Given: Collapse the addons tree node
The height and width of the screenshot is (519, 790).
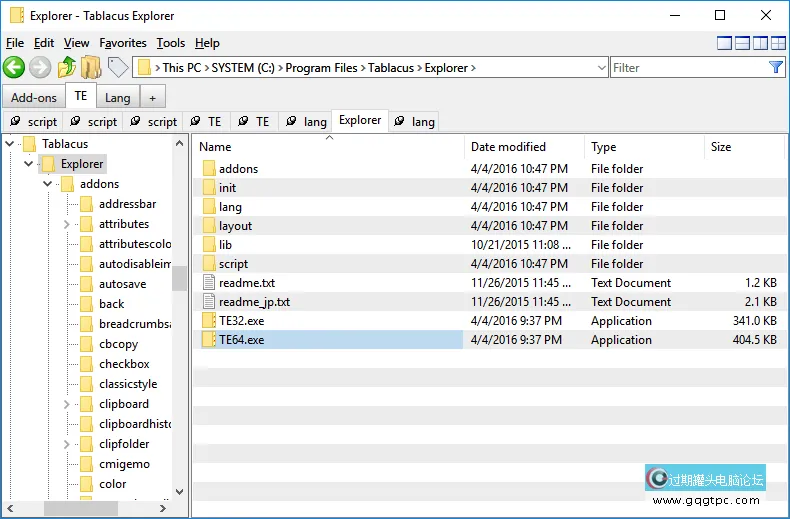Looking at the screenshot, I should (47, 184).
